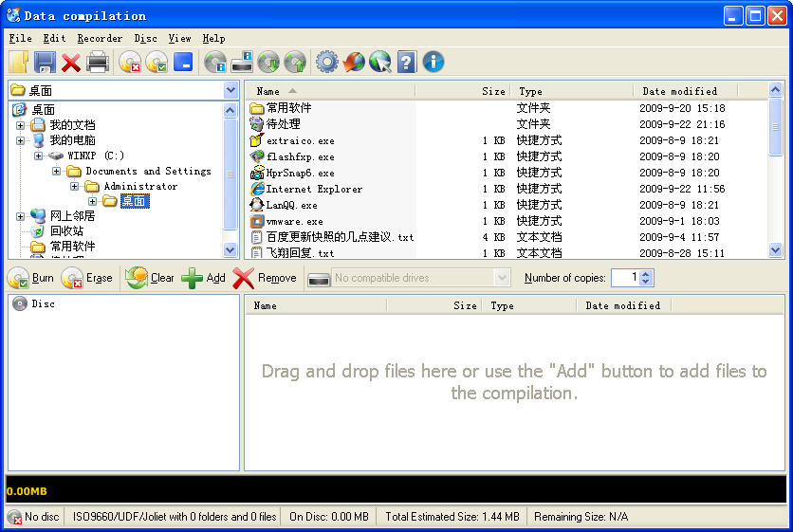The height and width of the screenshot is (532, 793).
Task: Open the View menu
Action: pyautogui.click(x=179, y=39)
